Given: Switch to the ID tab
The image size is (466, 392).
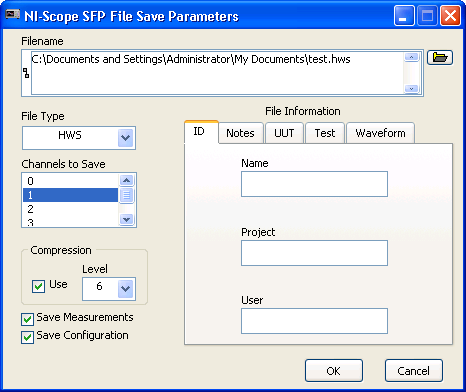Looking at the screenshot, I should 201,132.
